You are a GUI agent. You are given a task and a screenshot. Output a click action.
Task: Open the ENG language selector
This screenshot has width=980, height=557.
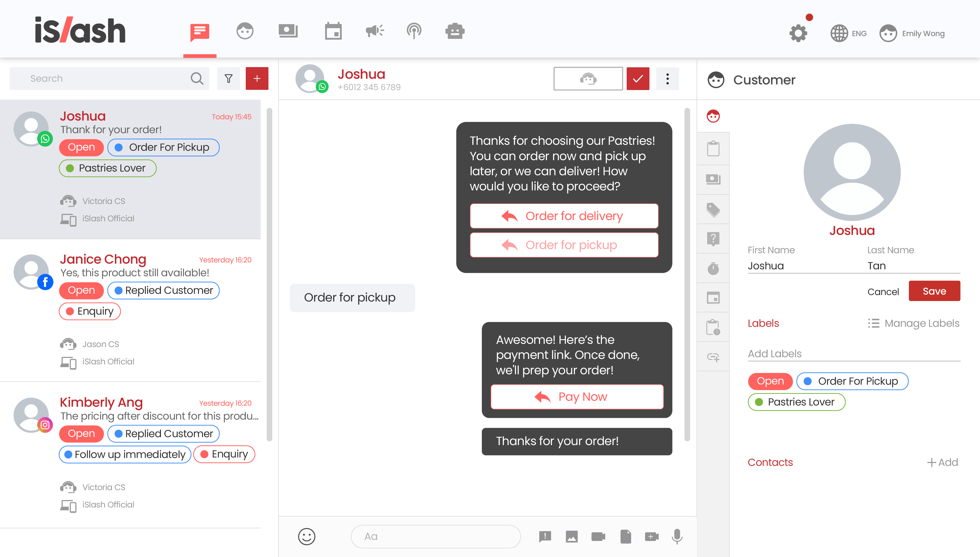tap(849, 34)
